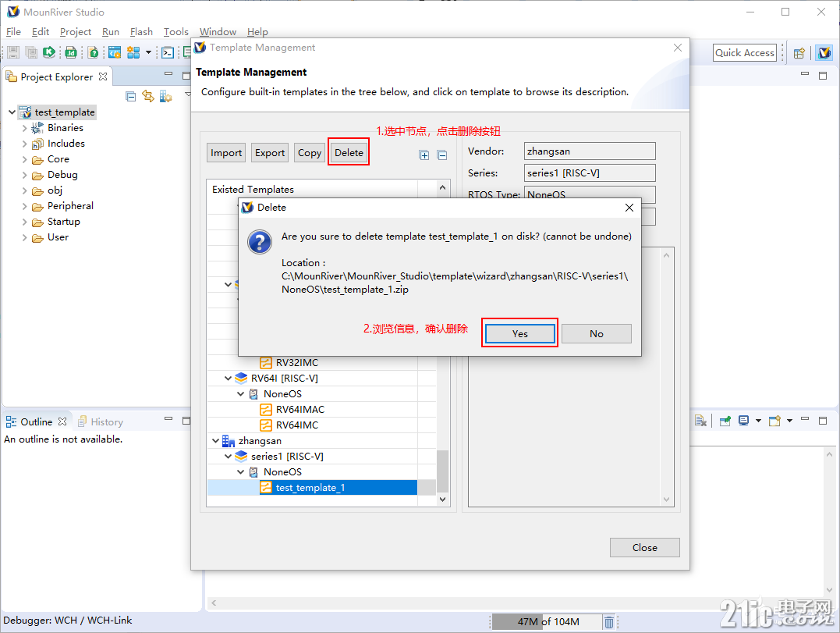Viewport: 840px width, 633px height.
Task: Click the code window with gear toolbar icon
Action: 115,52
